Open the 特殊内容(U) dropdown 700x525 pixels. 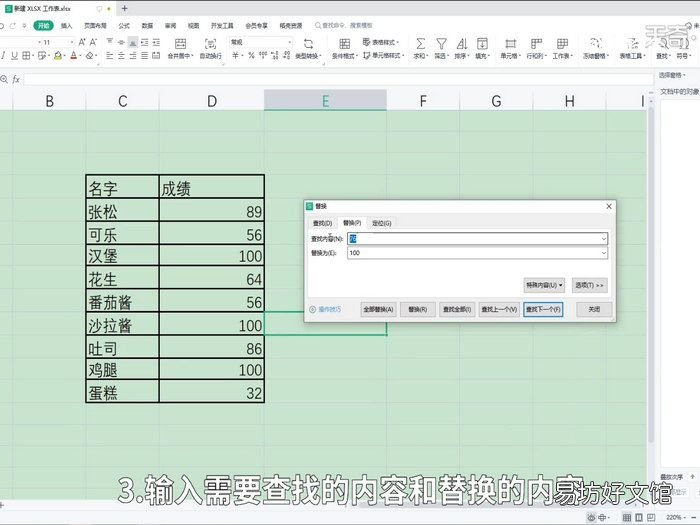click(x=544, y=285)
